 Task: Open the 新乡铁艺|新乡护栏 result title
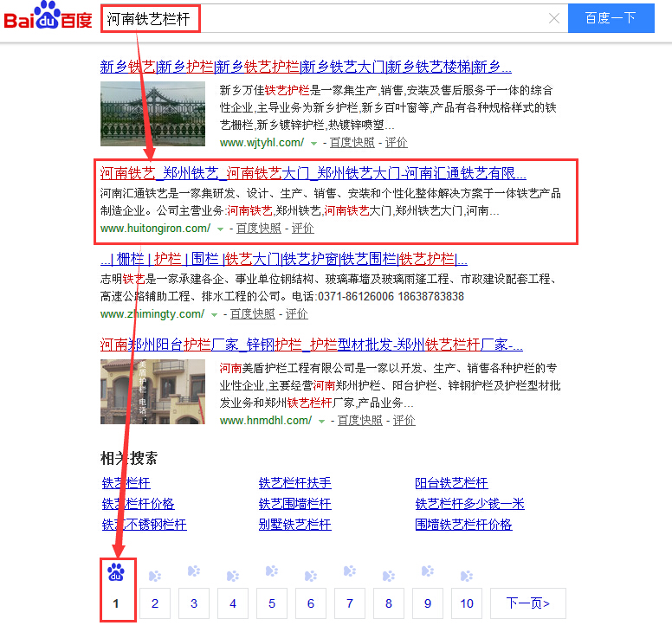[x=306, y=67]
